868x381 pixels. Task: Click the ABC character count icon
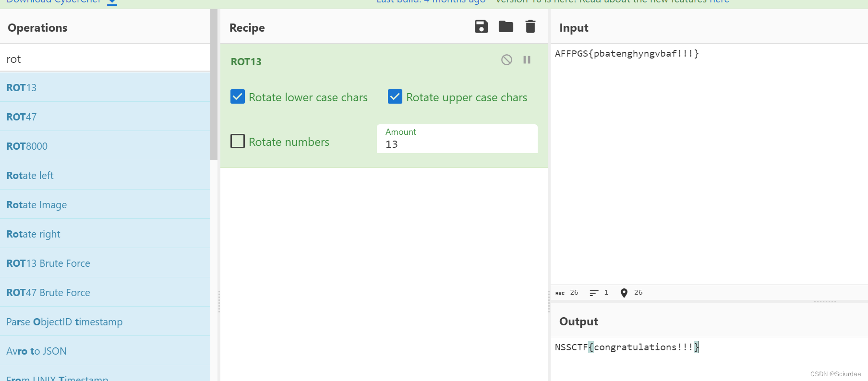tap(560, 293)
